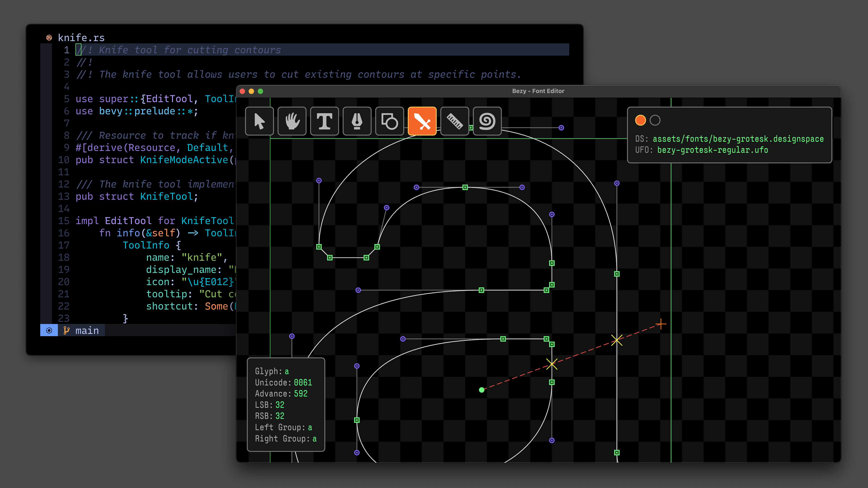This screenshot has height=488, width=868.
Task: Select the Text tool
Action: point(325,121)
